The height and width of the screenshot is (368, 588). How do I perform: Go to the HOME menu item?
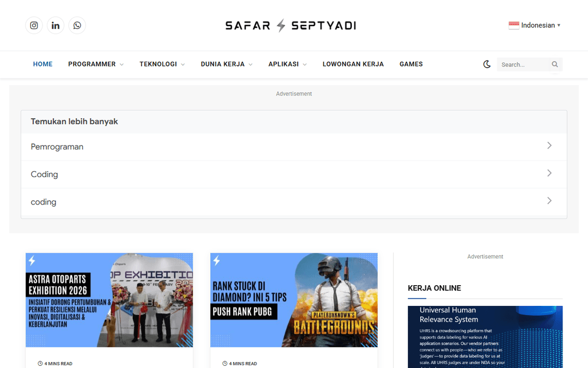(43, 64)
